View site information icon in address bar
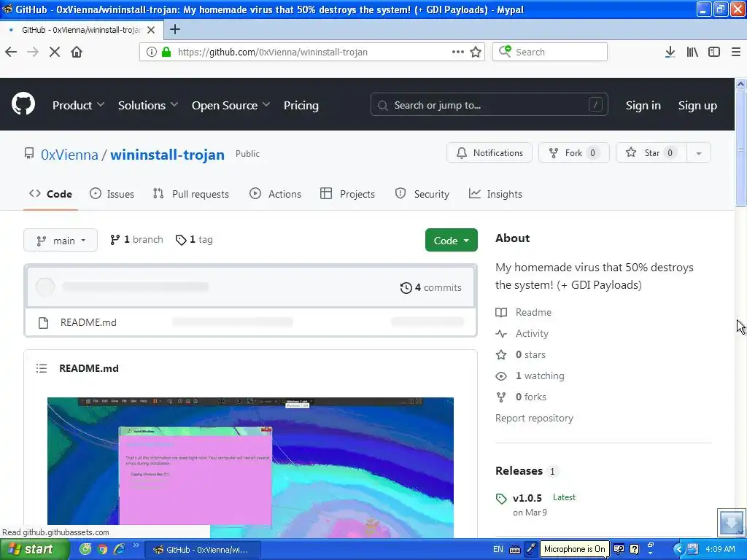The width and height of the screenshot is (747, 560). (x=151, y=52)
